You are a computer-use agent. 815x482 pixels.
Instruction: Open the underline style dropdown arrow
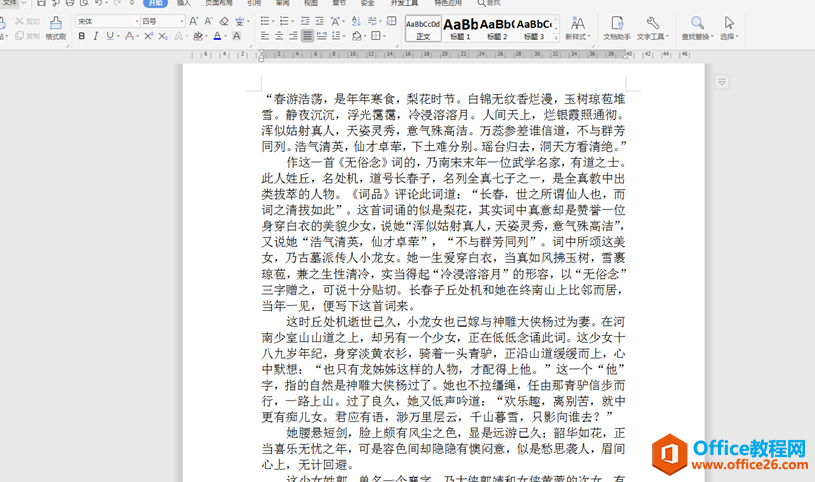click(118, 36)
